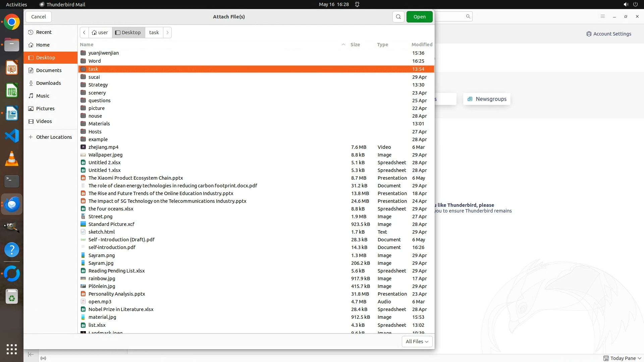Open the system volume indicator

click(x=626, y=4)
